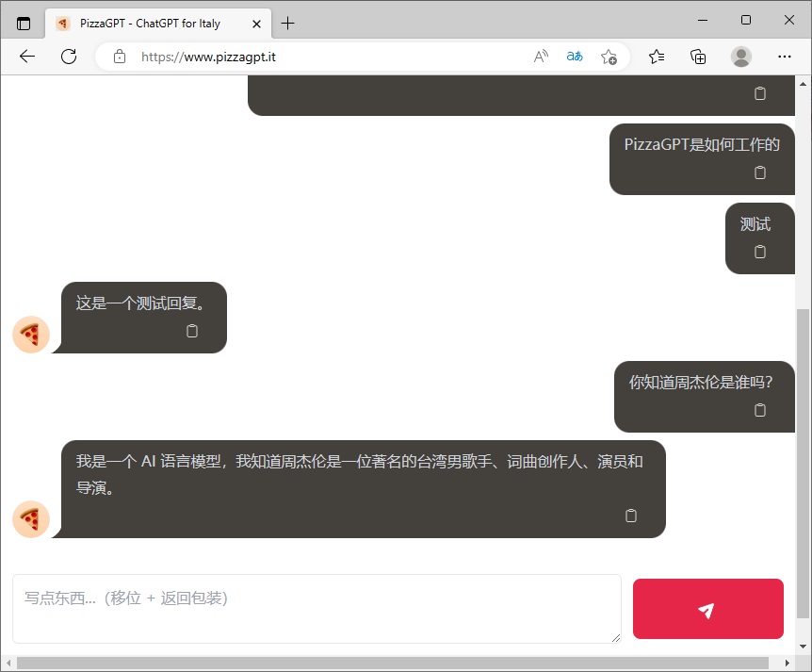
Task: Click the vertical scrollbar thumb
Action: pyautogui.click(x=803, y=463)
